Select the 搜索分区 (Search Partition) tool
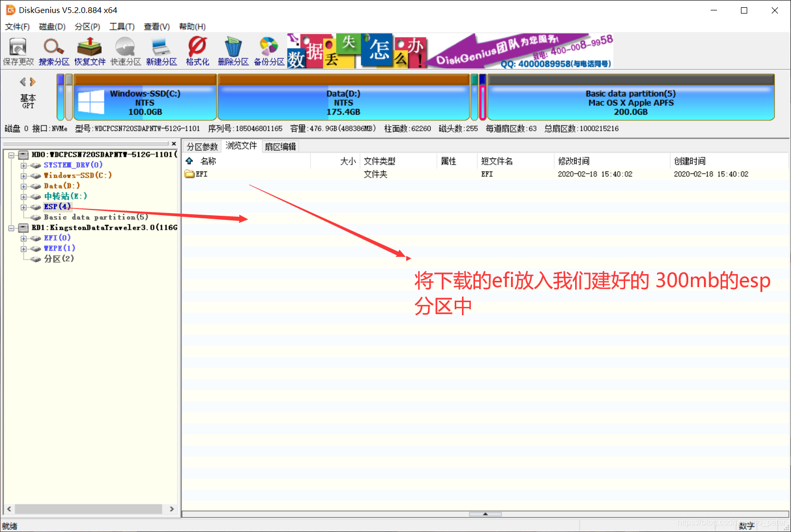This screenshot has height=532, width=791. point(54,50)
